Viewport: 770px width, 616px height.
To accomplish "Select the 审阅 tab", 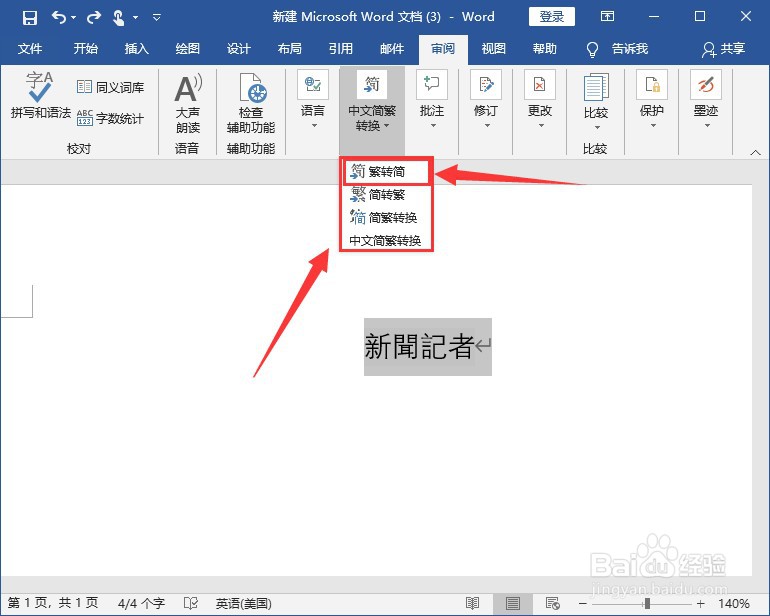I will (x=443, y=49).
